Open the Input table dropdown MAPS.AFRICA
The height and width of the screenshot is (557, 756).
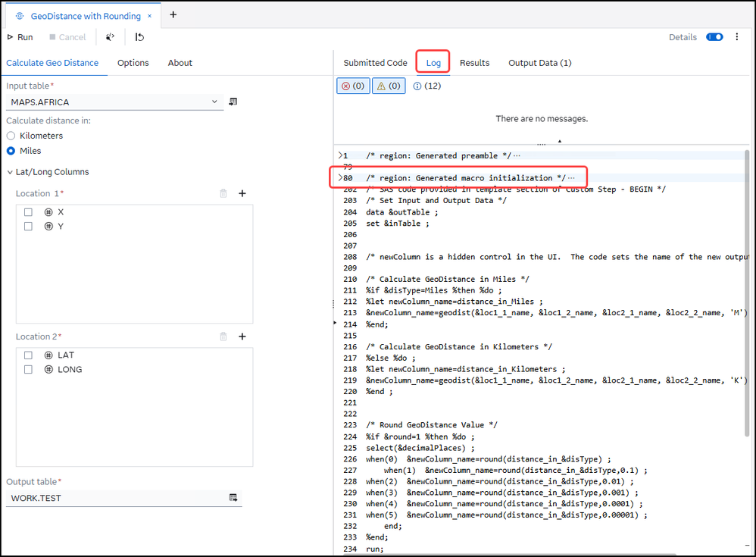(x=114, y=102)
